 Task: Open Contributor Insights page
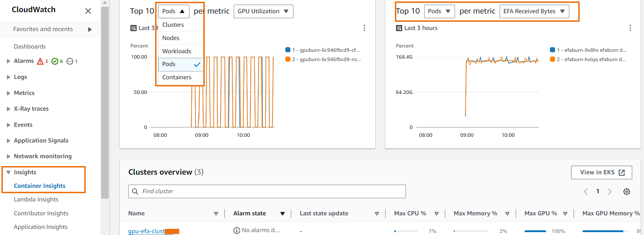pos(41,213)
